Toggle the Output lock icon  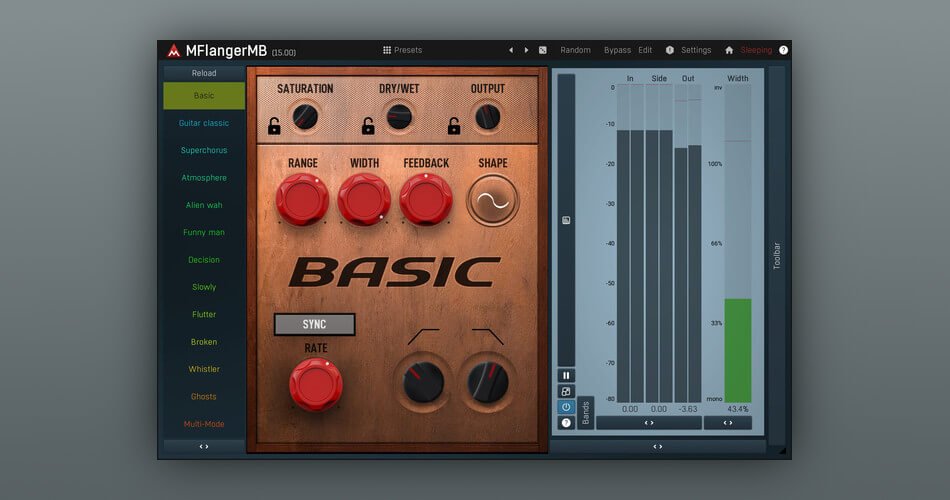tap(454, 125)
